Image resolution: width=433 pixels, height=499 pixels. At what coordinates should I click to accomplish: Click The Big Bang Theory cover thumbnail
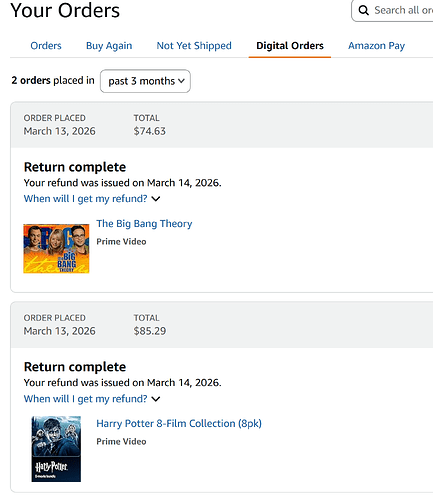[x=56, y=249]
